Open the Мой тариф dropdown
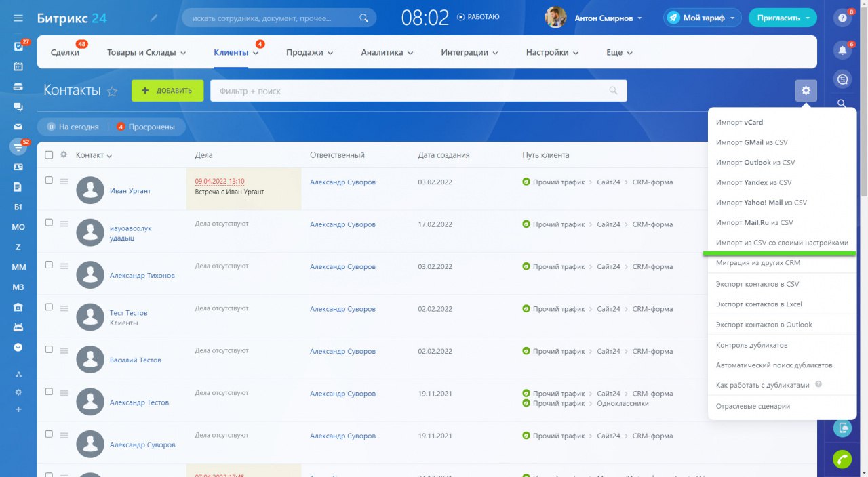Image resolution: width=868 pixels, height=477 pixels. pos(703,18)
